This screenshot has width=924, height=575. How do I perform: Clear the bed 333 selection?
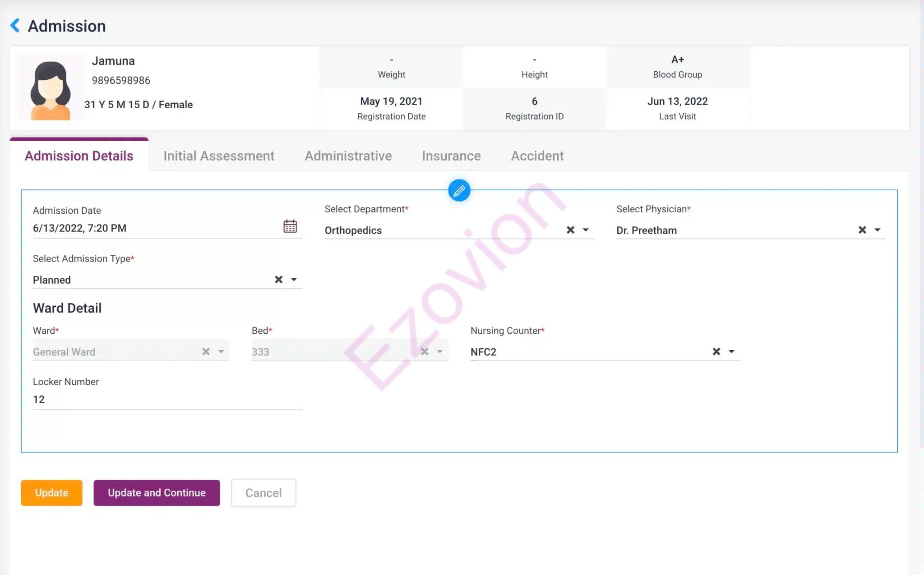[x=424, y=351]
